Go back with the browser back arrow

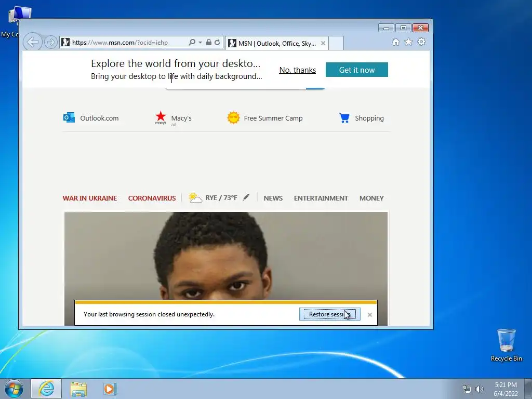[32, 42]
